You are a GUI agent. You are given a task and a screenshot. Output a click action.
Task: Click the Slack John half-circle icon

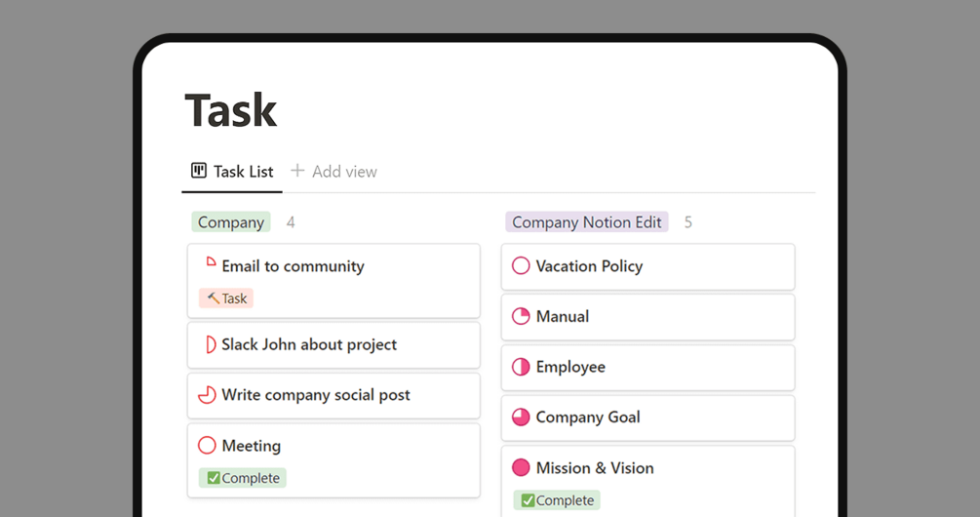click(x=208, y=344)
